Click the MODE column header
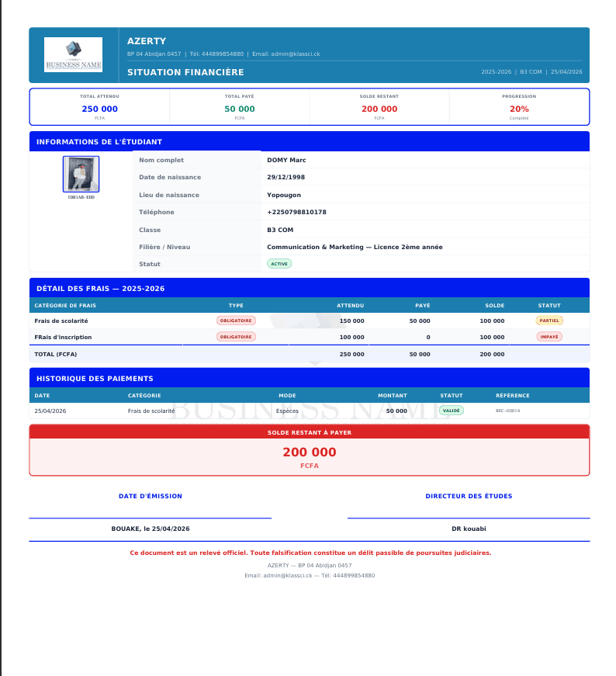The image size is (616, 676). [287, 395]
